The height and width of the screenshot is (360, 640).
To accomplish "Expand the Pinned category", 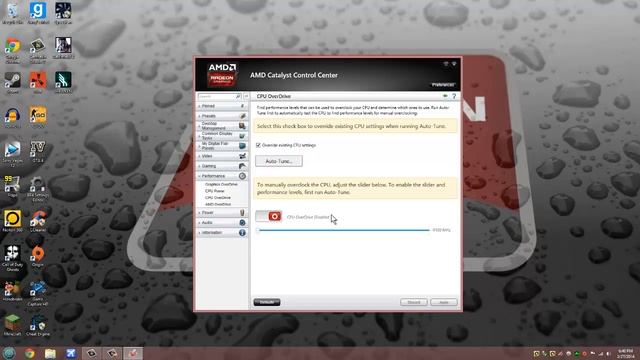I will (222, 106).
